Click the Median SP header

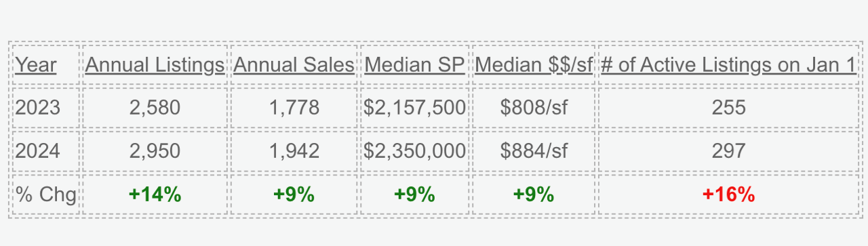[414, 65]
